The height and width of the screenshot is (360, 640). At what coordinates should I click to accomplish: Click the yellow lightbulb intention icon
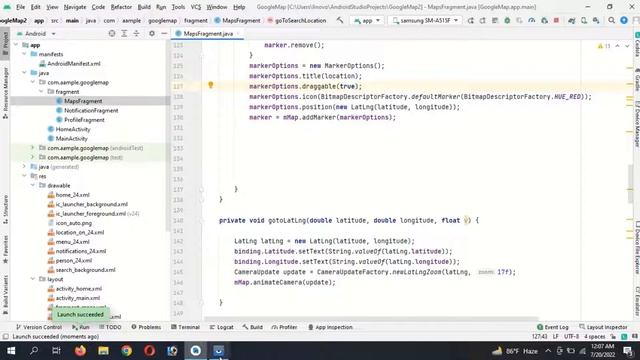(x=211, y=85)
